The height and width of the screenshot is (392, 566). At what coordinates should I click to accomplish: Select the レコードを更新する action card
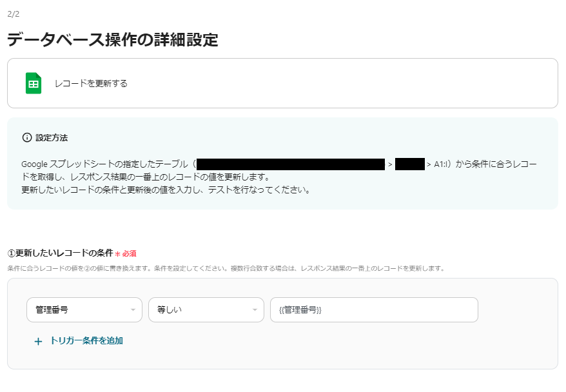(x=282, y=83)
